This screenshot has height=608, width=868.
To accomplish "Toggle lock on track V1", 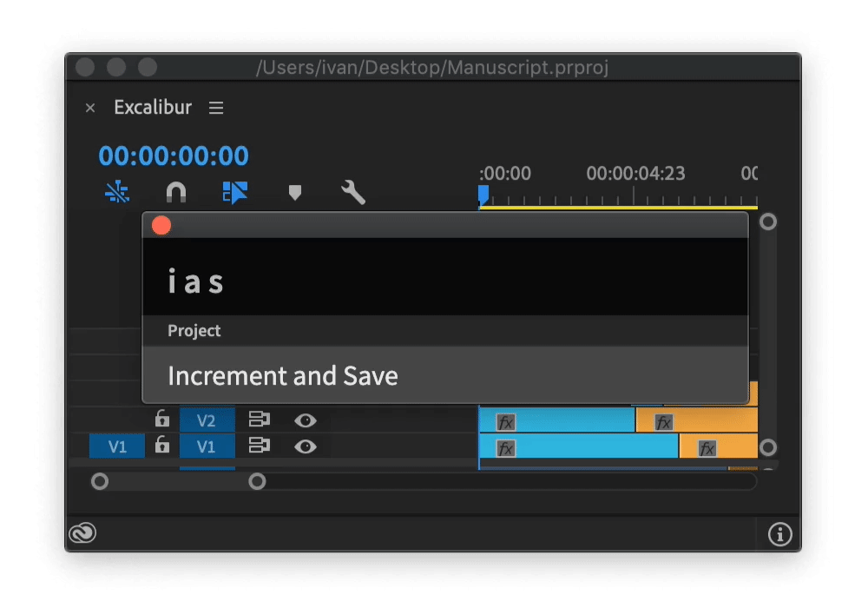I will (161, 445).
